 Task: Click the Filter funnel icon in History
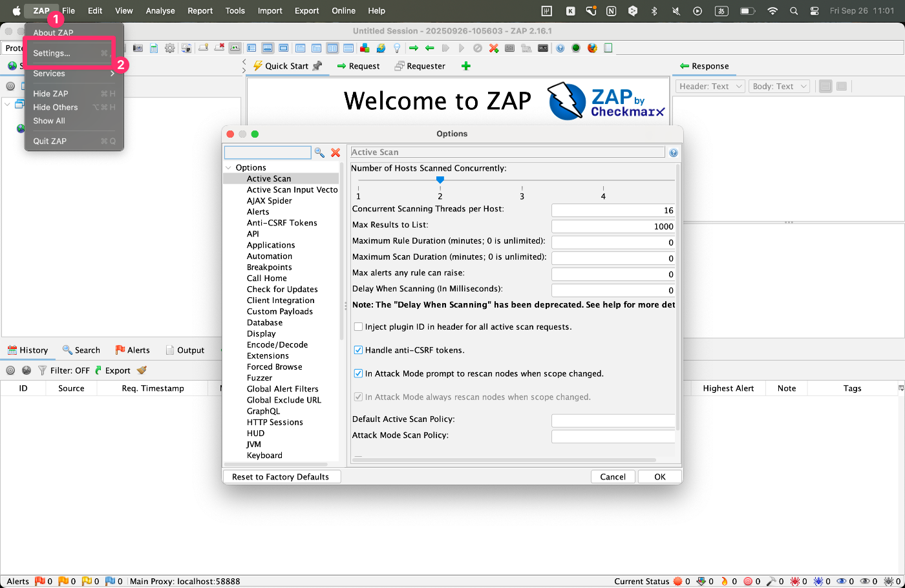point(43,370)
